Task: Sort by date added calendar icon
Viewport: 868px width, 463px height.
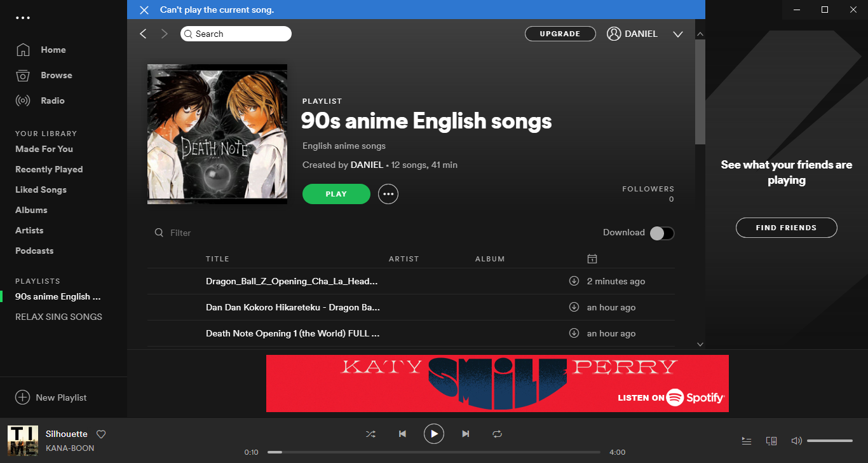Action: [592, 259]
